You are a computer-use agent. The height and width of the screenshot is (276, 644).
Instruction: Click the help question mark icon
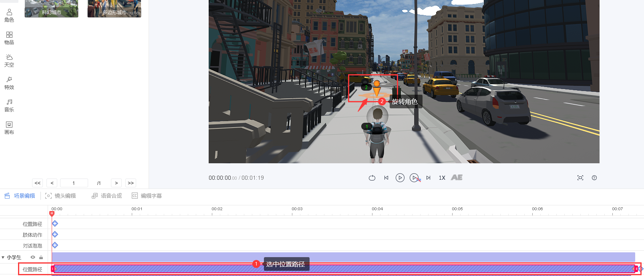tap(594, 178)
